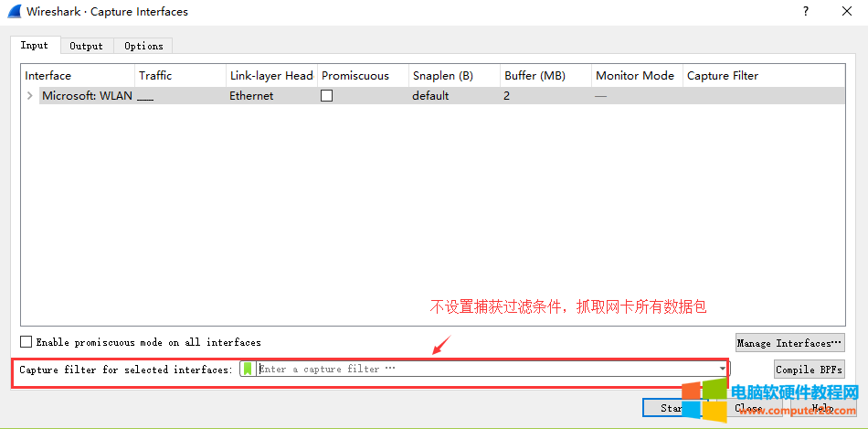
Task: Click the green capture filter bookmark icon
Action: (248, 369)
